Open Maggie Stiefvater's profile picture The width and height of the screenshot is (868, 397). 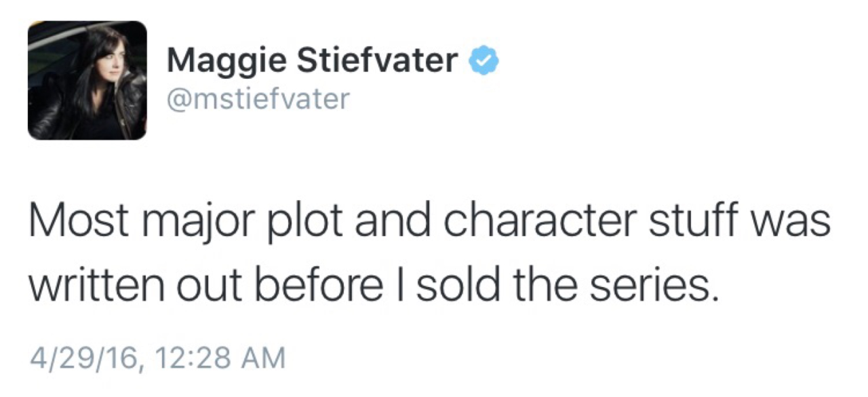tap(87, 80)
